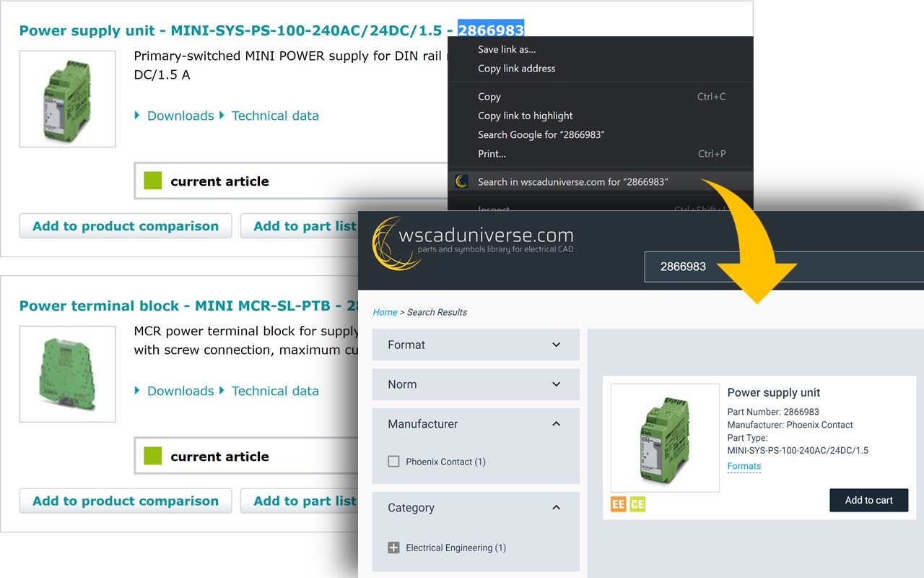924x578 pixels.
Task: Click the Technical data arrow for power supply unit
Action: click(222, 116)
